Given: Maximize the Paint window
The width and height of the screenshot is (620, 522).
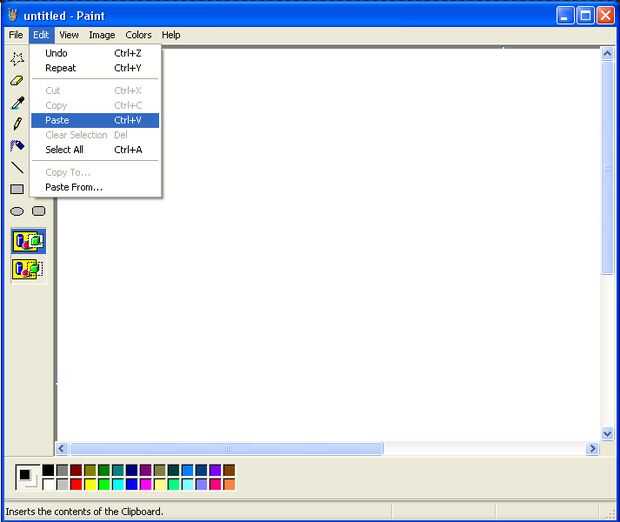Looking at the screenshot, I should point(585,16).
